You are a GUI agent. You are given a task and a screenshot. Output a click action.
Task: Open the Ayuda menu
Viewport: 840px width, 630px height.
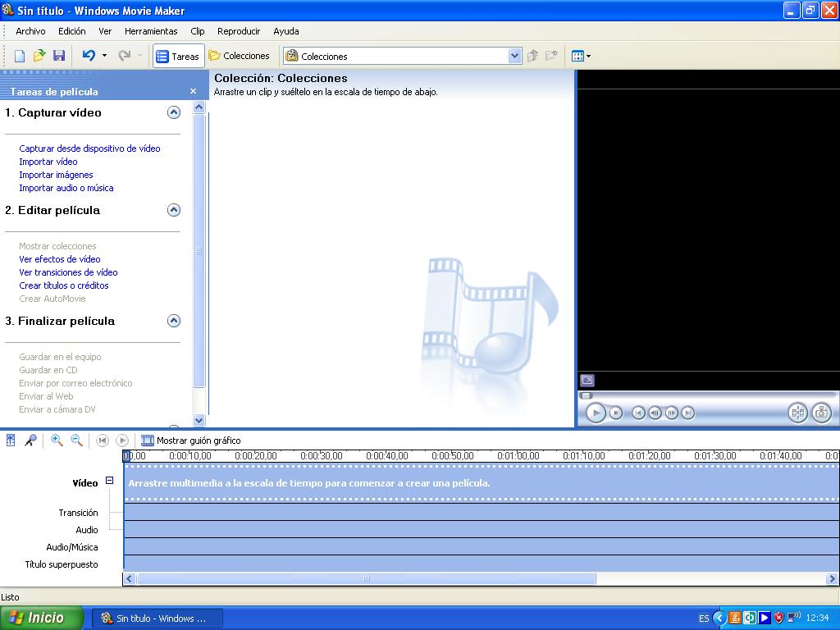click(286, 31)
